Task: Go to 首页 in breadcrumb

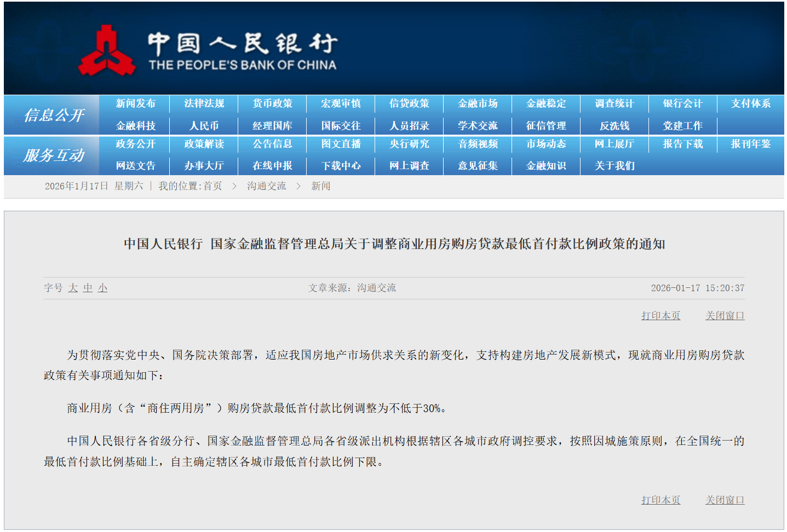Action: click(212, 186)
